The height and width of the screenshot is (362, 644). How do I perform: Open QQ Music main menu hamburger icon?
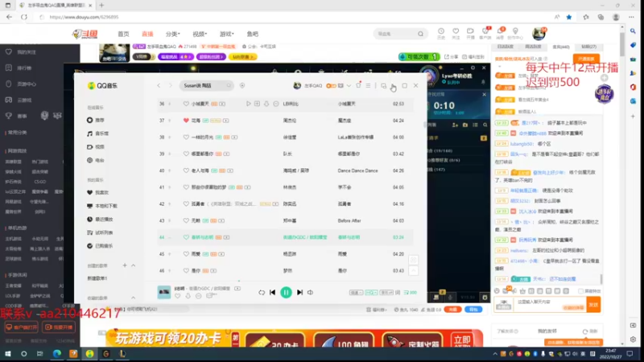pos(368,85)
